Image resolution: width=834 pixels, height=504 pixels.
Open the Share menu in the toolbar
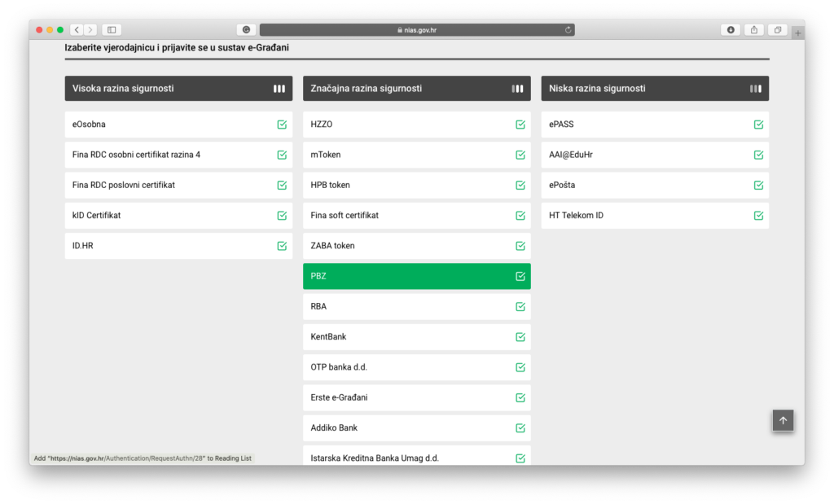(754, 30)
